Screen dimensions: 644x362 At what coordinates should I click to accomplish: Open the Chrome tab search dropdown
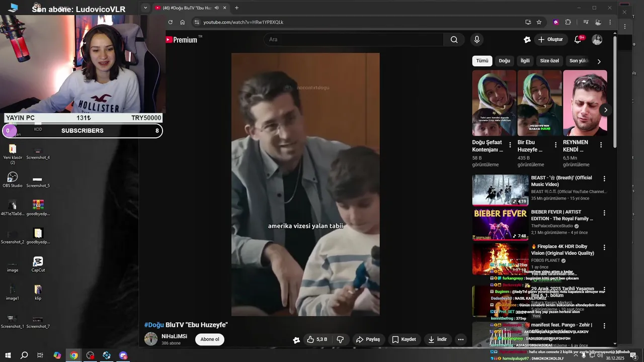click(x=145, y=8)
